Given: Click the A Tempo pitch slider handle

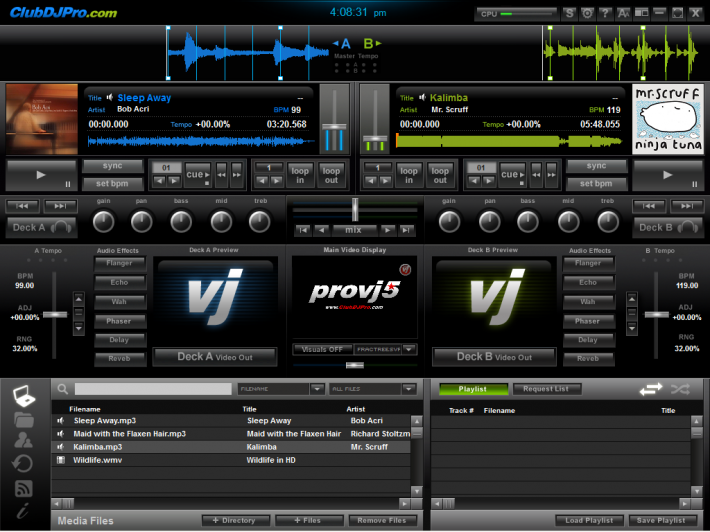Looking at the screenshot, I should (x=55, y=315).
